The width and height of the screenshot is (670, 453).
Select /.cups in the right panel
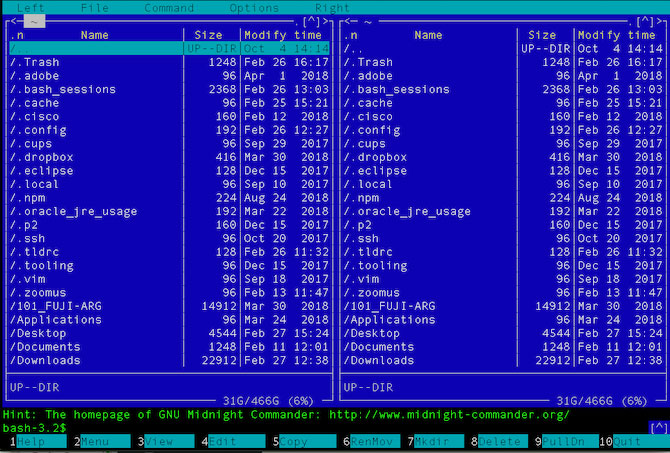503,144
